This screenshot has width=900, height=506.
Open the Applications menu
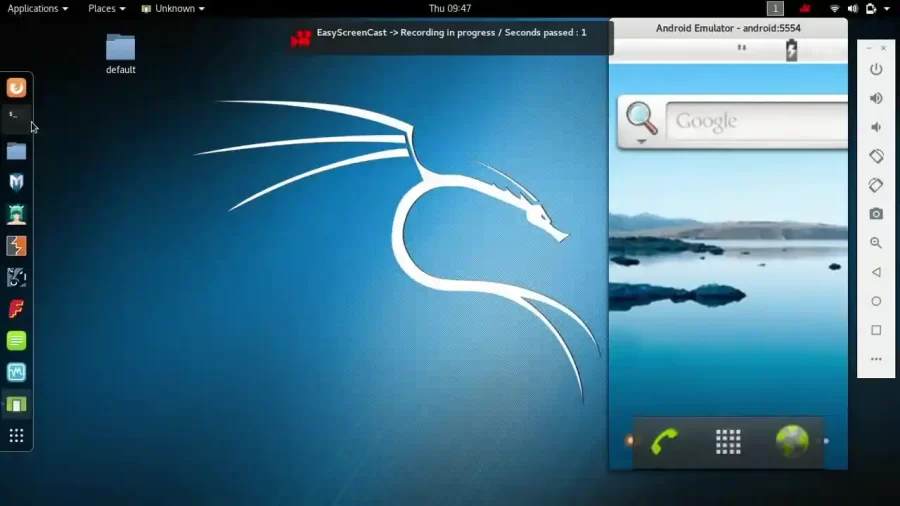38,8
